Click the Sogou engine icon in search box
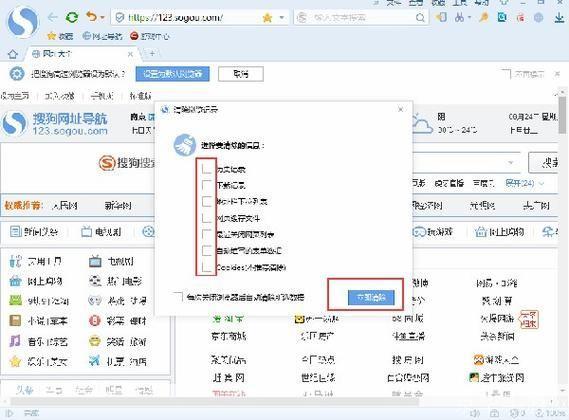This screenshot has width=569, height=420. click(x=302, y=17)
